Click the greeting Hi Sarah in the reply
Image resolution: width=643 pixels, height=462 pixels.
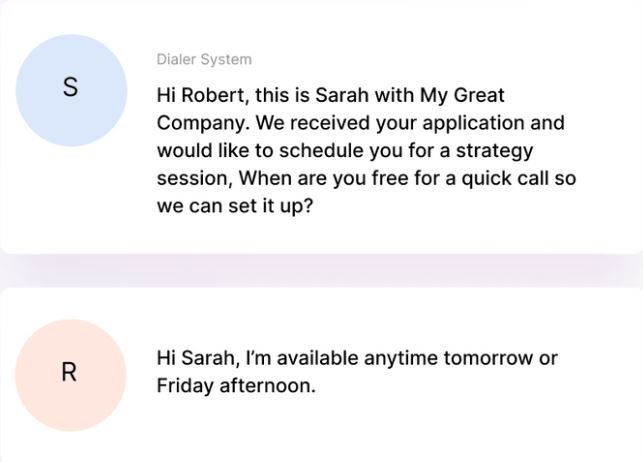click(x=198, y=358)
